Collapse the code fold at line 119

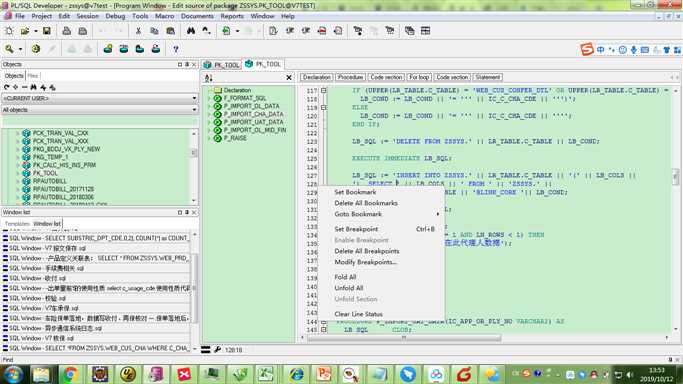[x=324, y=108]
